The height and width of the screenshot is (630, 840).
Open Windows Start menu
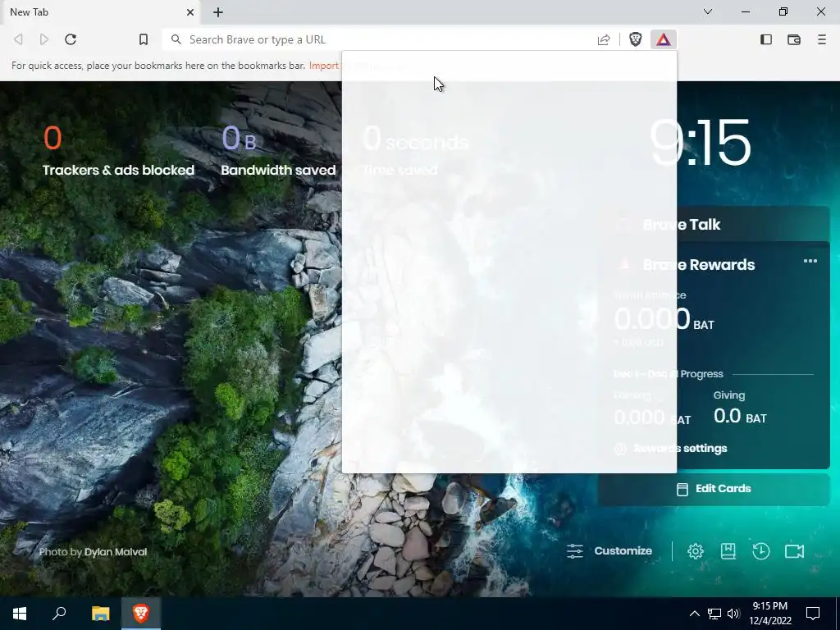[20, 614]
